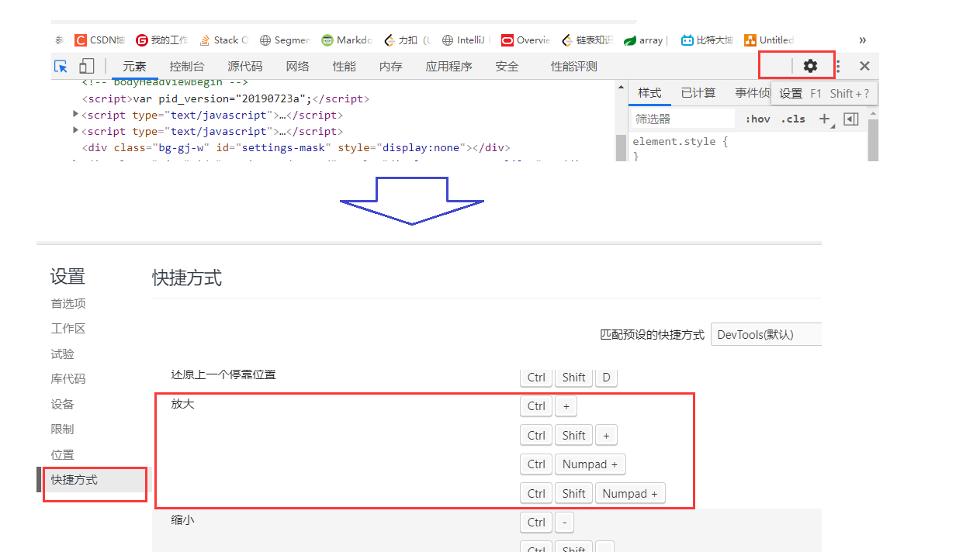Click the Styles pane scrollbar up arrow
The height and width of the screenshot is (552, 980).
pyautogui.click(x=874, y=113)
